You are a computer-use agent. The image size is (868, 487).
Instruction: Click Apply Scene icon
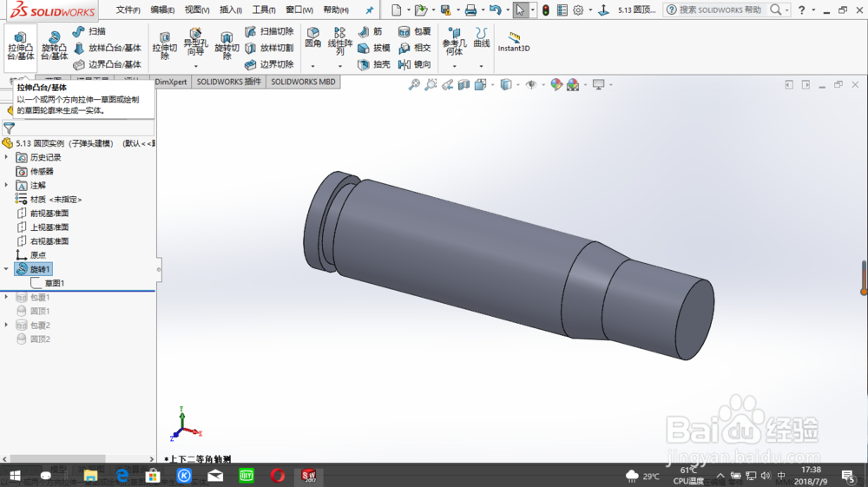(x=573, y=85)
